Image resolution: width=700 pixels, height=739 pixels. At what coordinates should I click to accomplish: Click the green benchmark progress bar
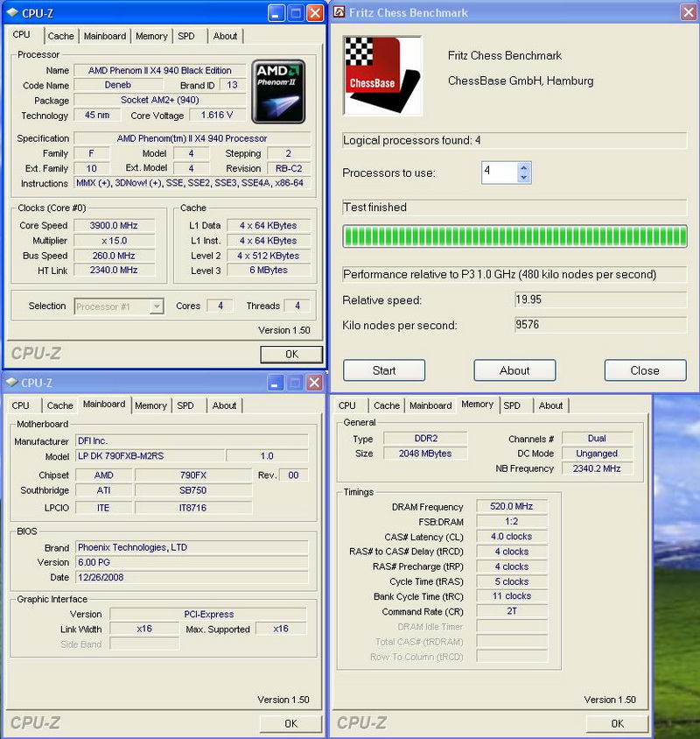pos(514,236)
